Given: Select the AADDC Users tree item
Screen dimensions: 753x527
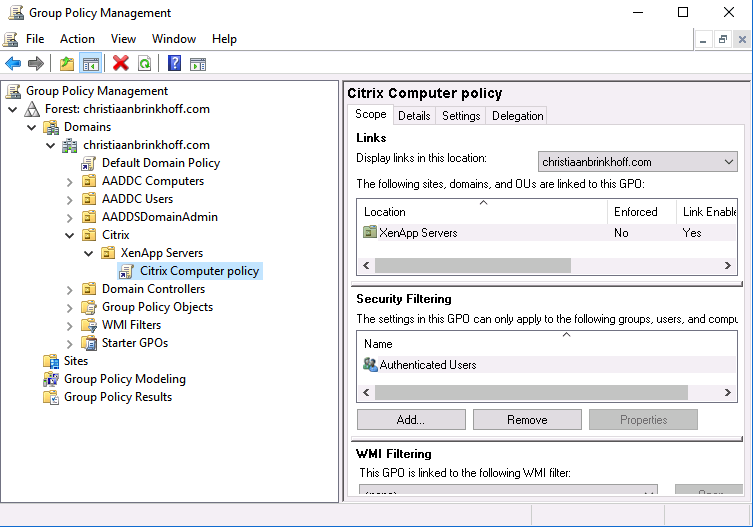Looking at the screenshot, I should [x=137, y=199].
